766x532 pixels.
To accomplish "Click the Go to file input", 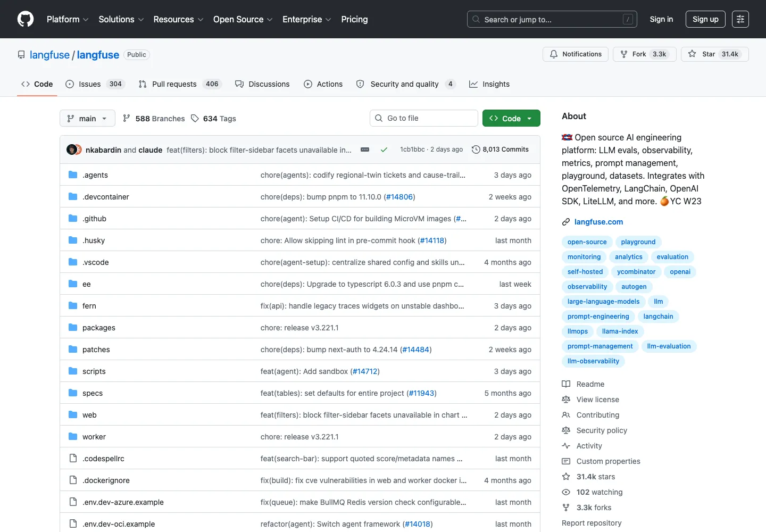I will coord(424,118).
